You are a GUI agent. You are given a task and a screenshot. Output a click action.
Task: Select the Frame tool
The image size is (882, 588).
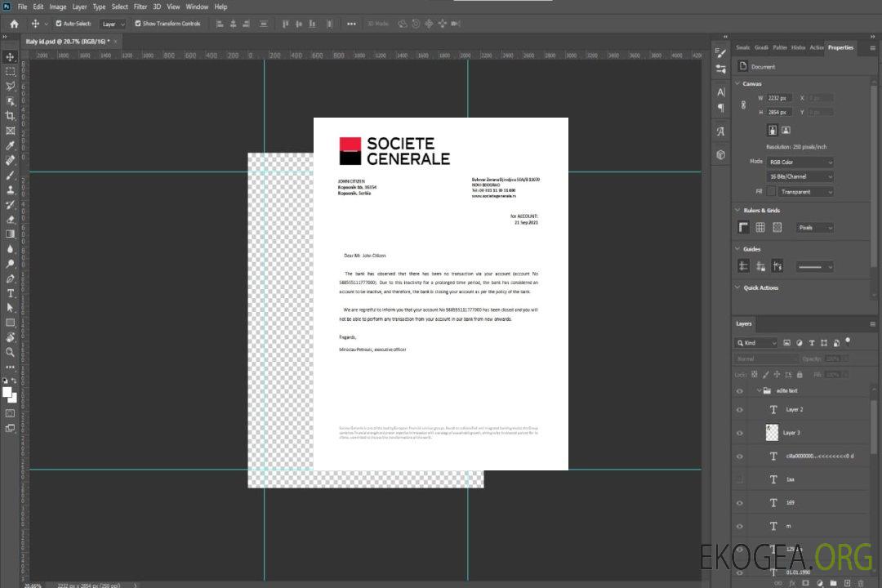10,131
